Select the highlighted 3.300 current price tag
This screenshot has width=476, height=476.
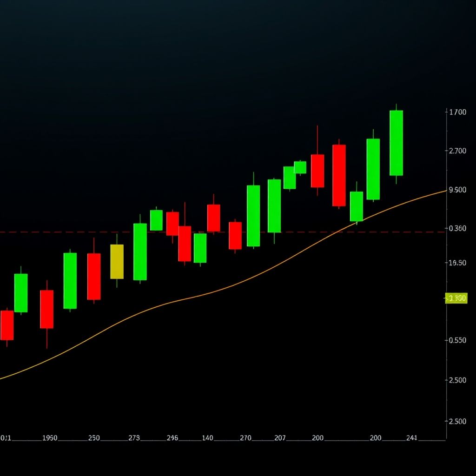(456, 298)
